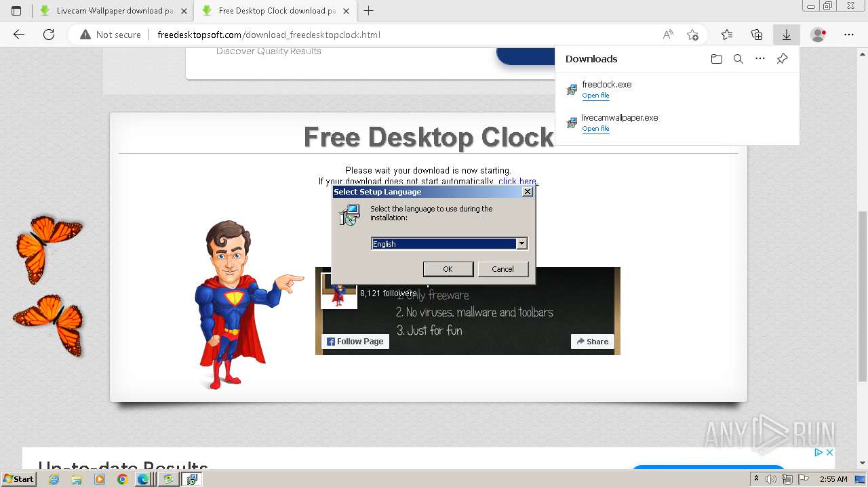Open the Windows Start menu
The height and width of the screenshot is (488, 868).
[18, 479]
